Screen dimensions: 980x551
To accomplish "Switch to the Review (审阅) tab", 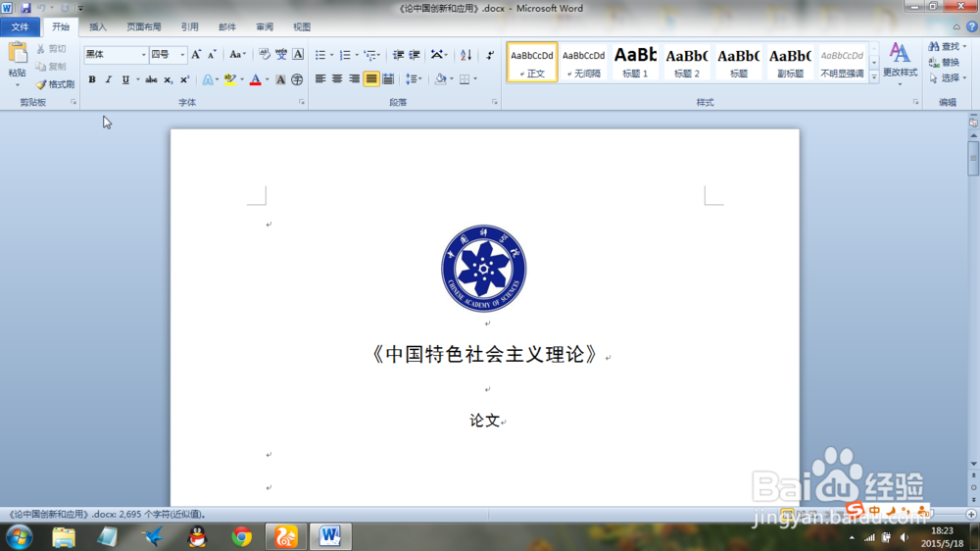I will click(x=265, y=26).
